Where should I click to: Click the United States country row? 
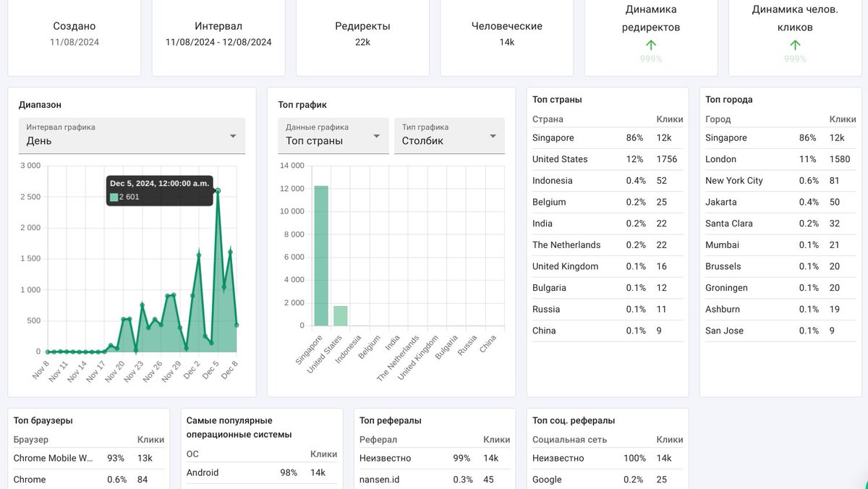coord(608,159)
